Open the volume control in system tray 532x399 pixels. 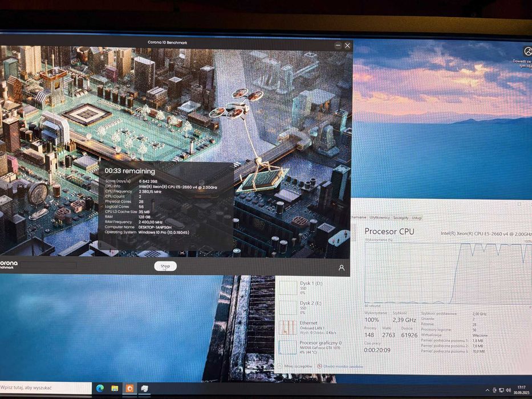point(508,390)
